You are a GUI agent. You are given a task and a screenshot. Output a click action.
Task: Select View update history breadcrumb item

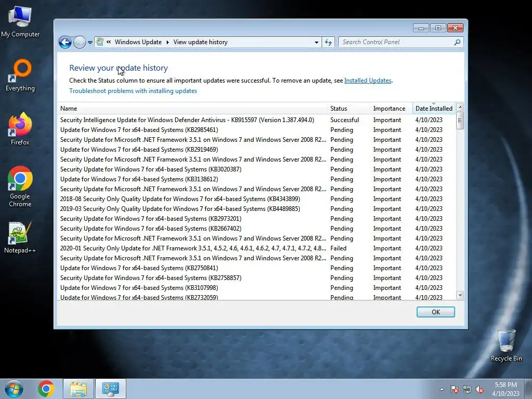tap(201, 42)
